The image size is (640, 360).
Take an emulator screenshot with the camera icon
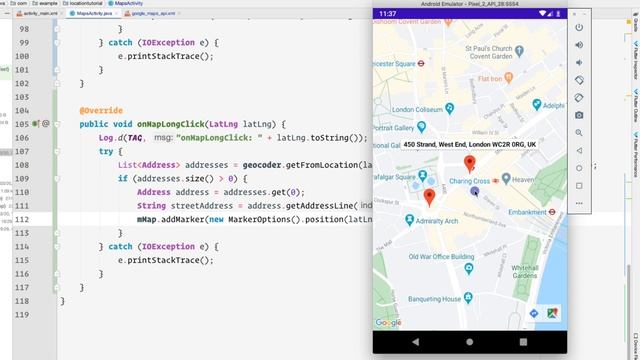click(579, 116)
